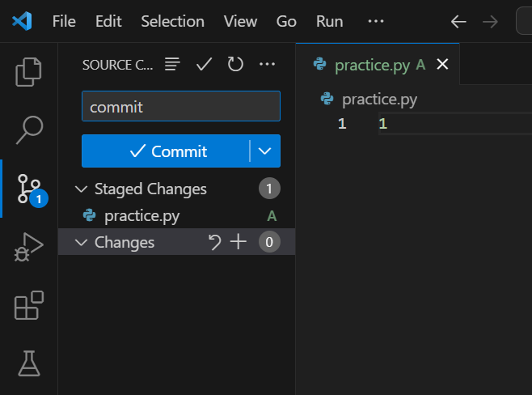
Task: Stage all changes with the plus icon
Action: [238, 242]
